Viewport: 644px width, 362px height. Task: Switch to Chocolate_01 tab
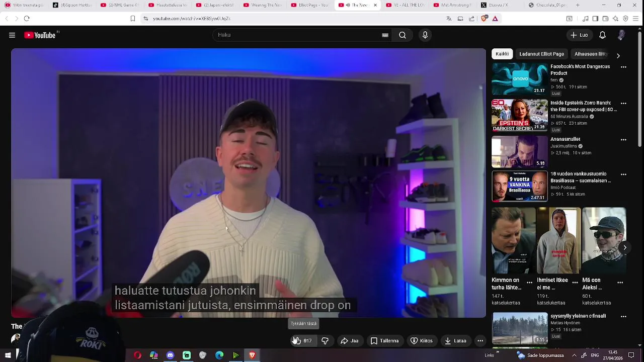(x=547, y=5)
